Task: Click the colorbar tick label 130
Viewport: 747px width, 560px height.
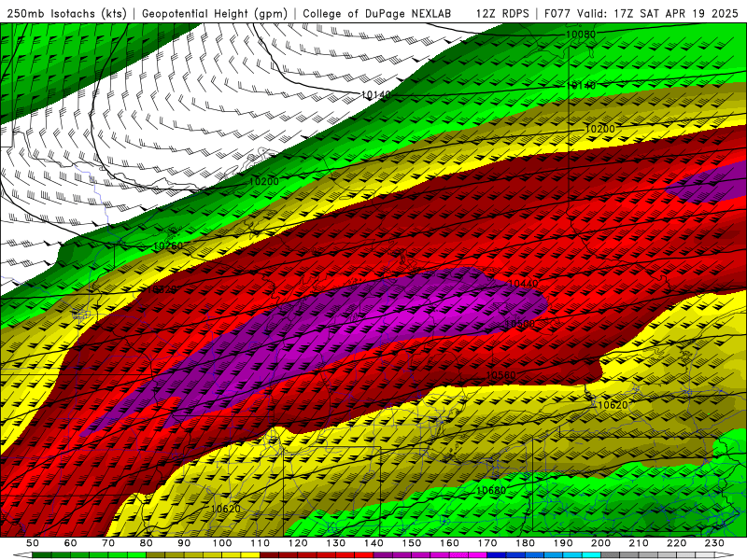Action: 335,543
